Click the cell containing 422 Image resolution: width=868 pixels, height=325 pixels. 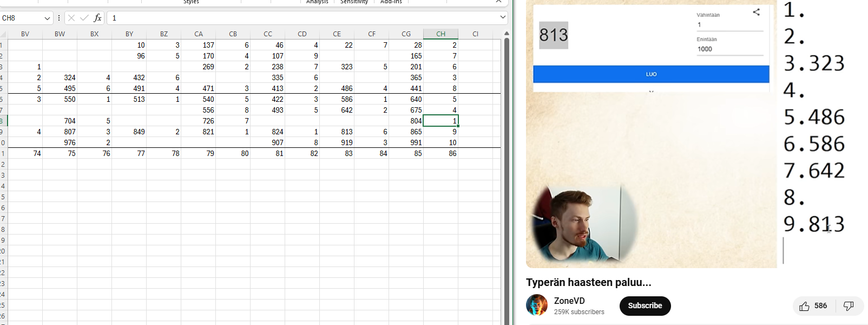(x=267, y=99)
